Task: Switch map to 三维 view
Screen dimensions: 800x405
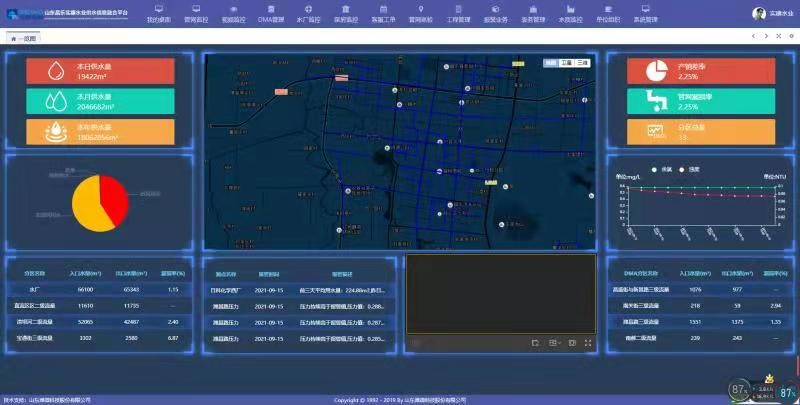Action: [582, 63]
